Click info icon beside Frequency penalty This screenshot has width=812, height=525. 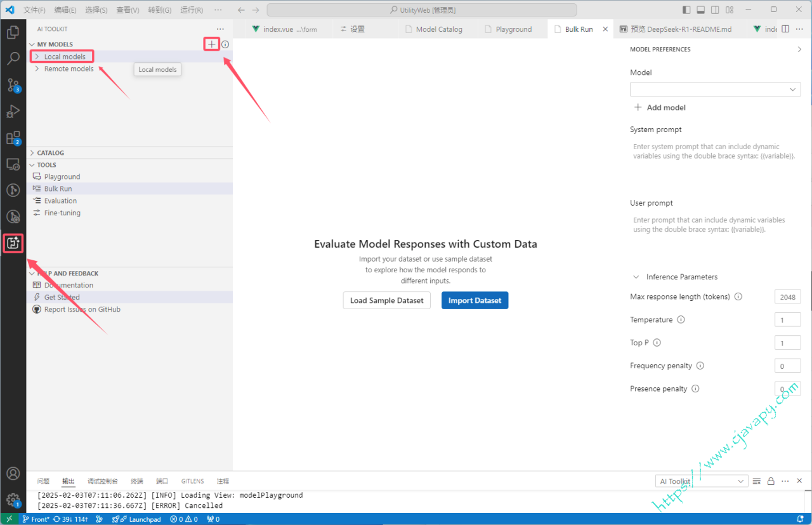pos(700,366)
